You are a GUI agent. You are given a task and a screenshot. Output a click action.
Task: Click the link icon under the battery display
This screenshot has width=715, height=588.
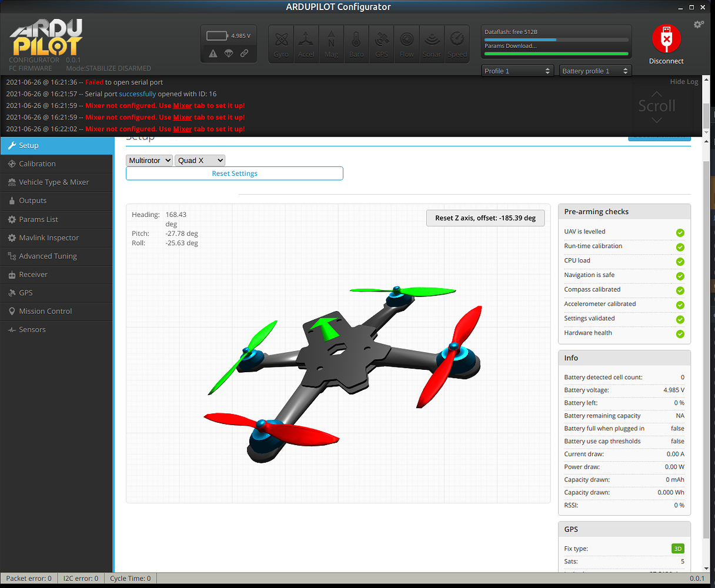(x=245, y=53)
